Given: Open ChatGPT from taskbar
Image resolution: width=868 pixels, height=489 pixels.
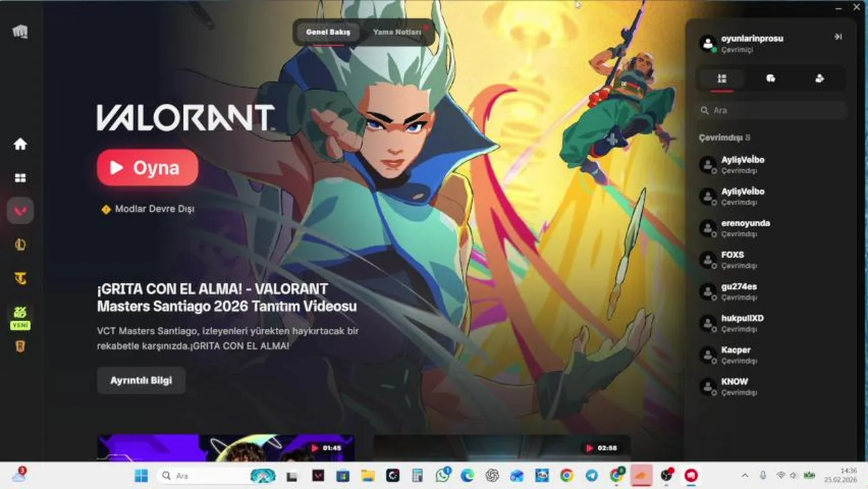Looking at the screenshot, I should tap(492, 475).
